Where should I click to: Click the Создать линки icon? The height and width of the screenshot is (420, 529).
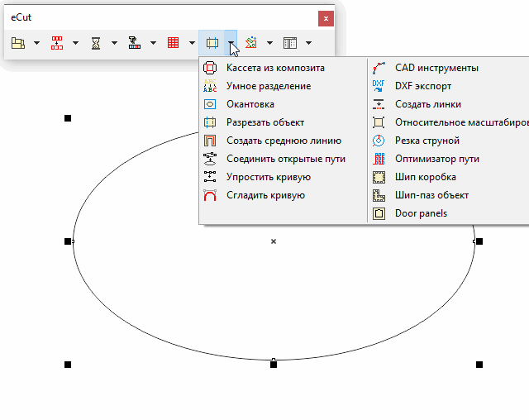tap(379, 104)
